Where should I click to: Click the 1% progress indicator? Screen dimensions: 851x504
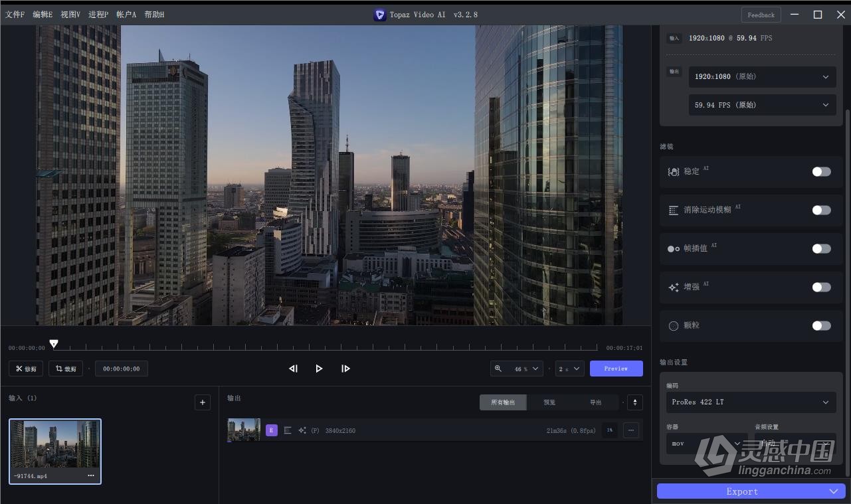pyautogui.click(x=609, y=430)
